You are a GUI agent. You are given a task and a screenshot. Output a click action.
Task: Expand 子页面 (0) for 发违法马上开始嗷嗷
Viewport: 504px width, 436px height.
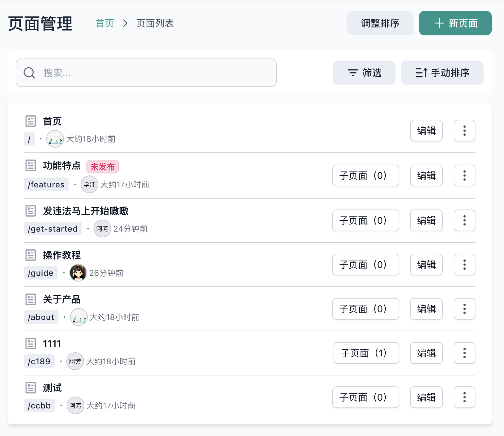366,220
